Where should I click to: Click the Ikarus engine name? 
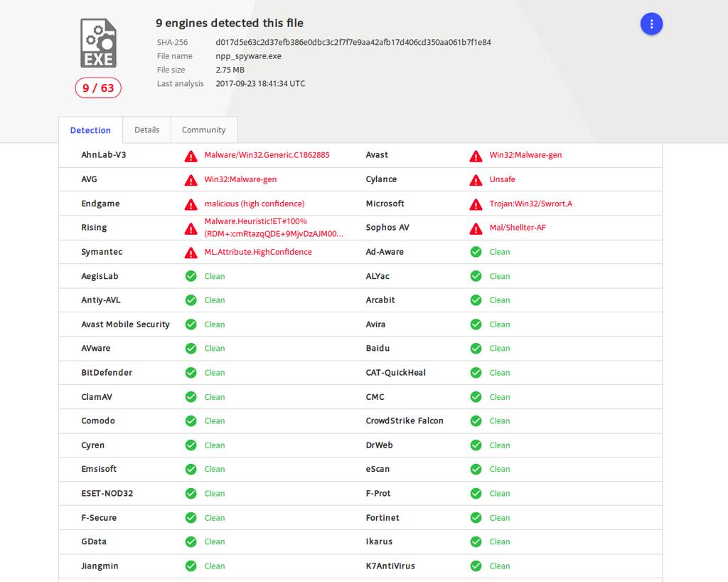pos(380,541)
